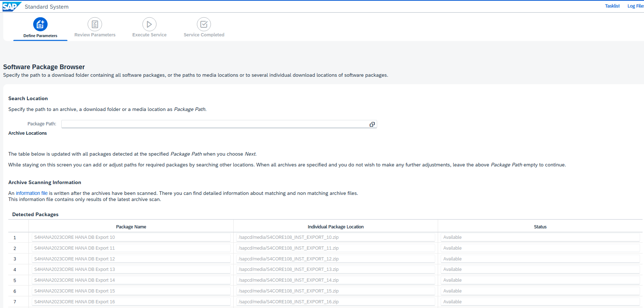
Task: Select package name HANA DB Export 16
Action: (x=131, y=302)
